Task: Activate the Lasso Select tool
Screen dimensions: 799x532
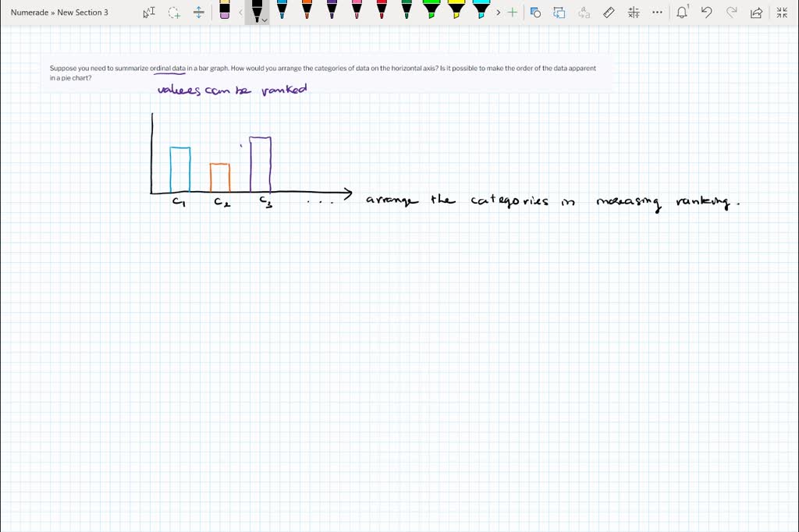Action: coord(174,12)
